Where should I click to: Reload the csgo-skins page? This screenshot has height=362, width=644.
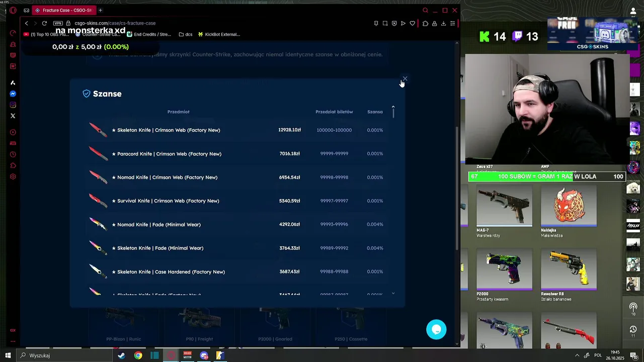(44, 23)
